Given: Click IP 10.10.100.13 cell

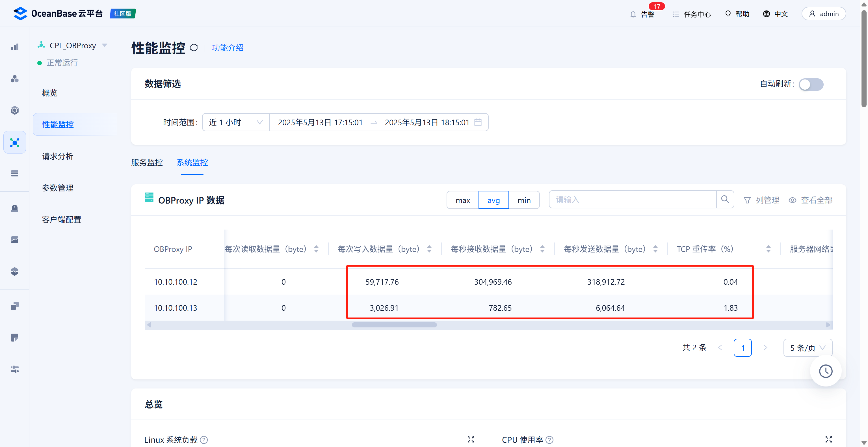Looking at the screenshot, I should click(x=176, y=308).
